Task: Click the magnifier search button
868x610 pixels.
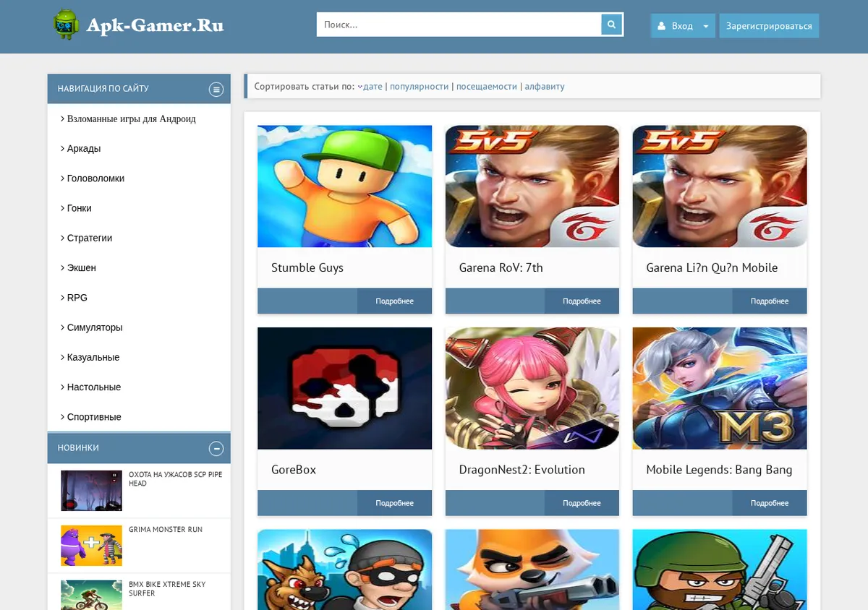Action: click(612, 25)
